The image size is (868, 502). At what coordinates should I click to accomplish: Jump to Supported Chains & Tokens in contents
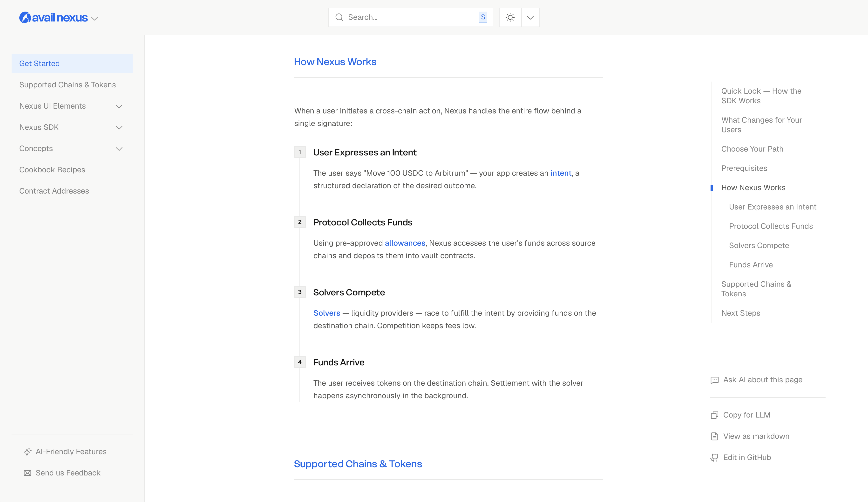[756, 289]
